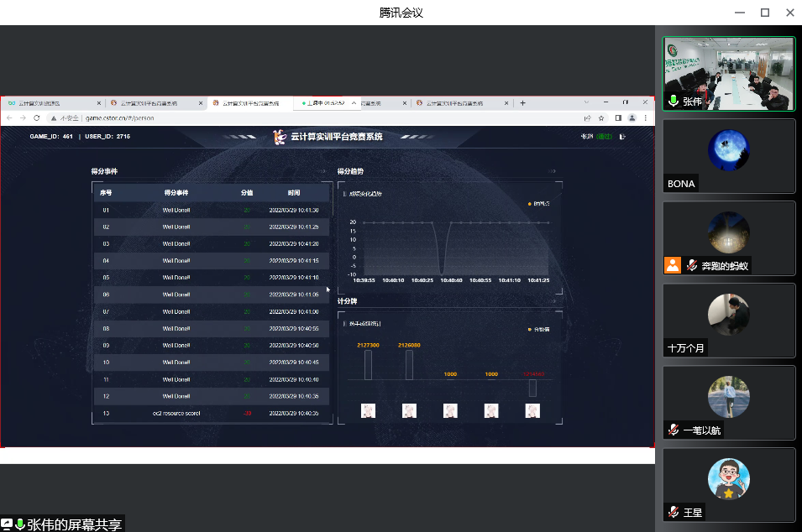This screenshot has height=532, width=802.
Task: Open the browser three-dot menu
Action: (645, 118)
